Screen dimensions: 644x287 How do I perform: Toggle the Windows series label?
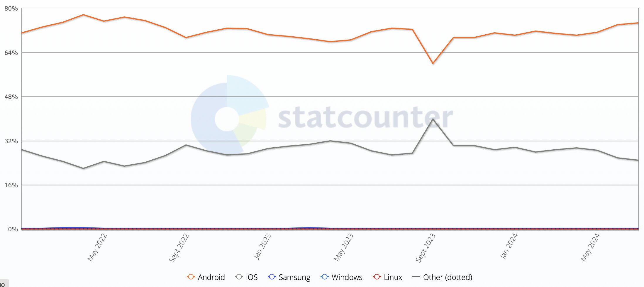click(347, 277)
